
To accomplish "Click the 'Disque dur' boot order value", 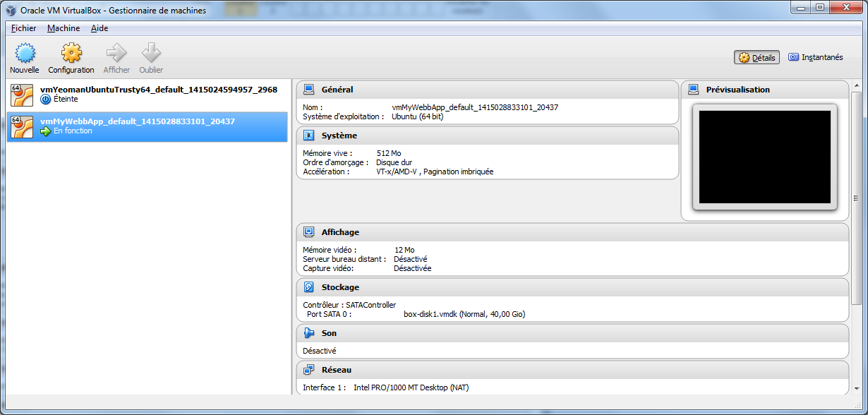I will 394,162.
